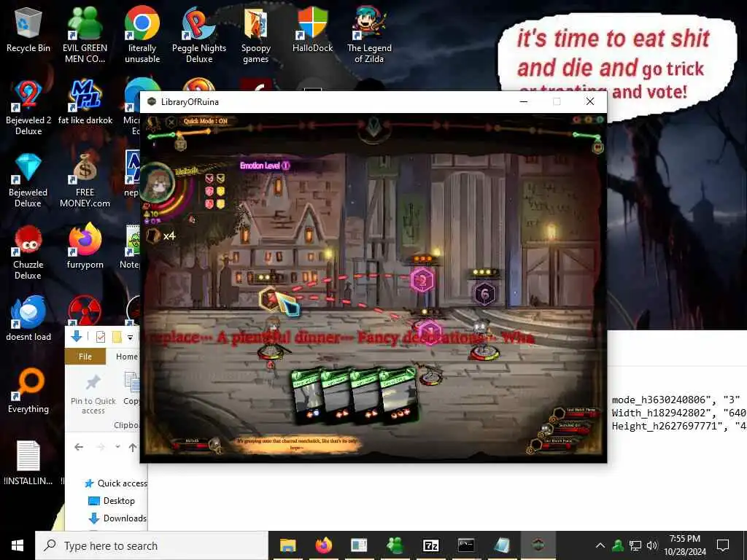Screen dimensions: 747x560
Task: Open the Command Prompt taskbar icon
Action: pos(466,545)
